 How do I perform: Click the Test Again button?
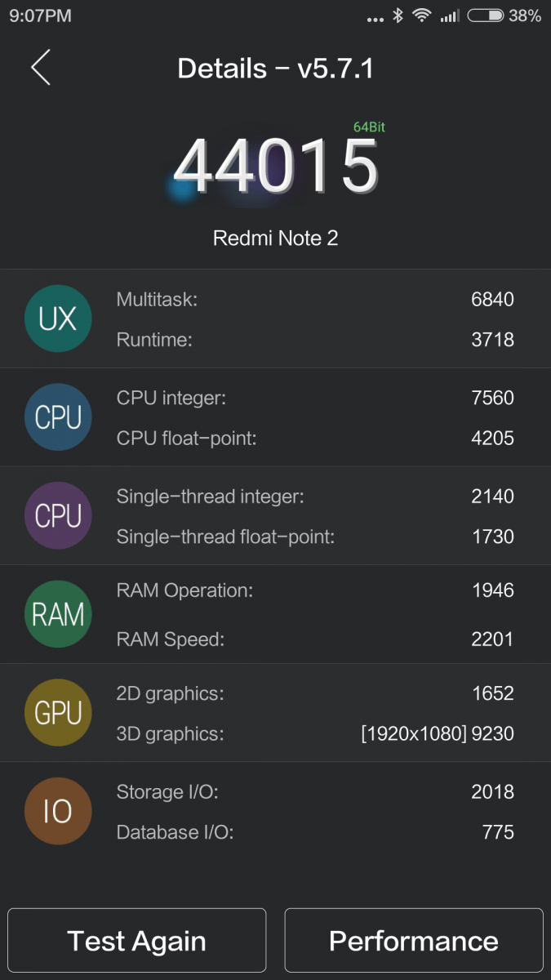(x=137, y=941)
